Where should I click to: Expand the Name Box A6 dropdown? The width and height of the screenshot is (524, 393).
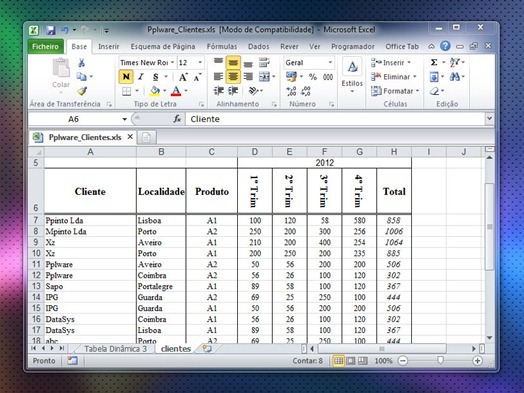(x=124, y=119)
